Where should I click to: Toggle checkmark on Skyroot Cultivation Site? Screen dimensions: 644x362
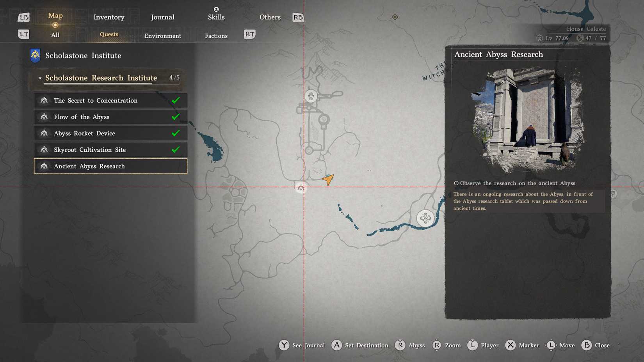tap(176, 149)
